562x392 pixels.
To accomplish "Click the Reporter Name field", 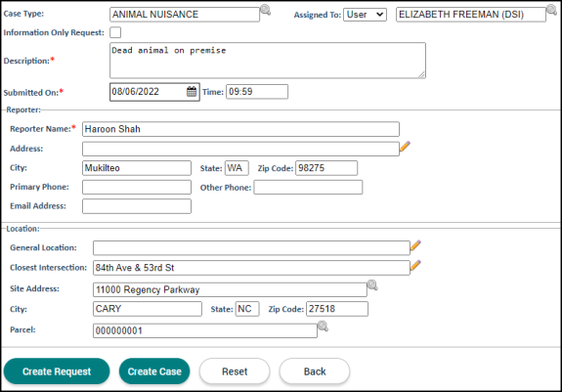I will click(x=240, y=129).
